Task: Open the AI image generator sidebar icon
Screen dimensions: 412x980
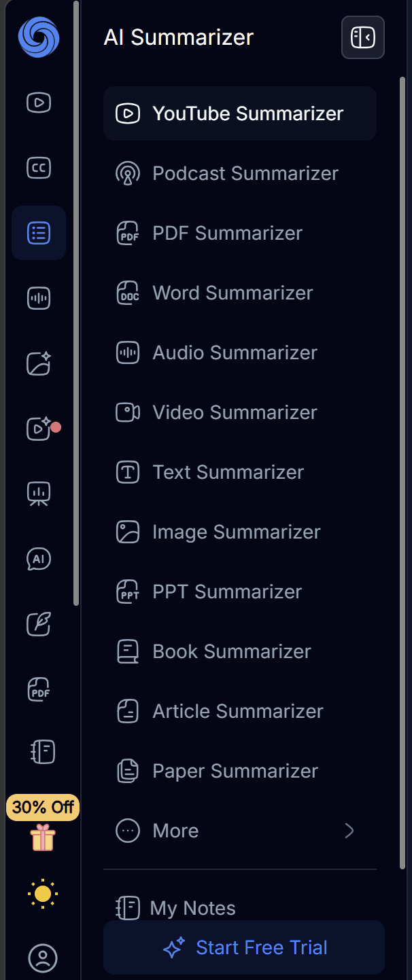Action: tap(39, 363)
